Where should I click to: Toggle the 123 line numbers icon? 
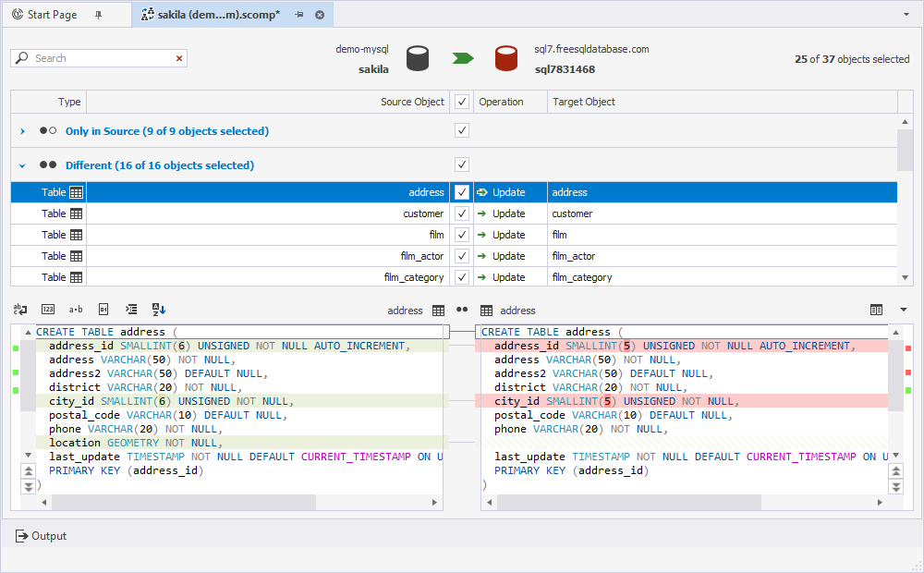point(48,310)
